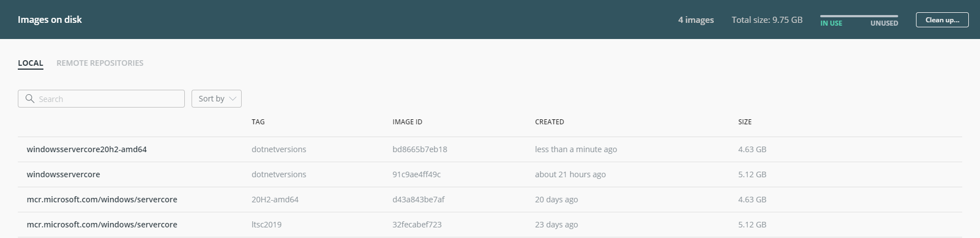Switch to Remote Repositories tab
Screen dimensions: 980x238
[x=100, y=63]
